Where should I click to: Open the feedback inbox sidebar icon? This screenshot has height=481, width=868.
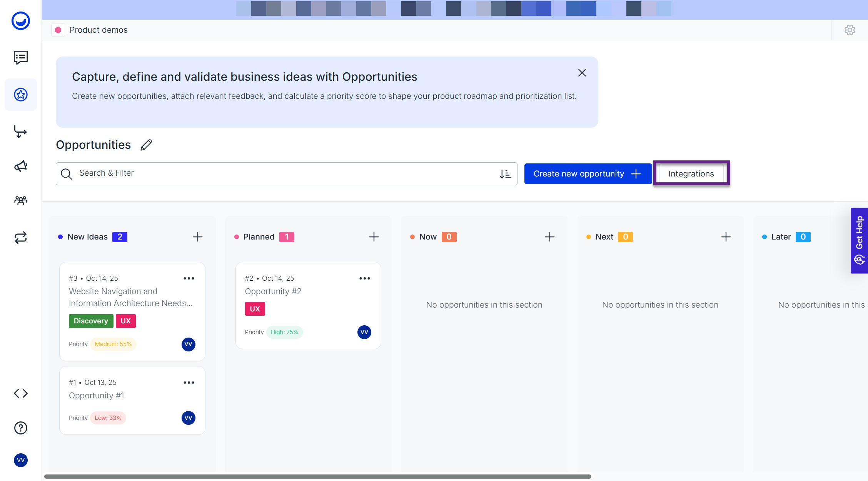pyautogui.click(x=21, y=58)
